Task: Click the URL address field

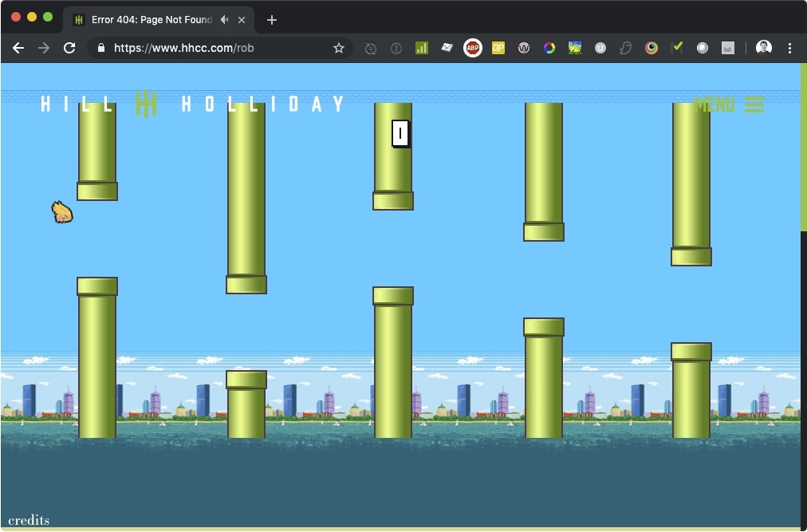Action: tap(220, 48)
